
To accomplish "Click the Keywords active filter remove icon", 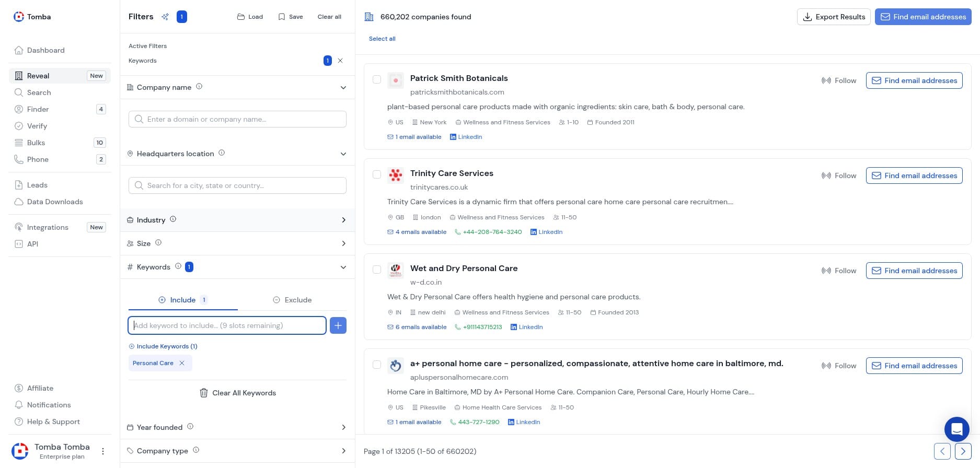I will tap(340, 61).
